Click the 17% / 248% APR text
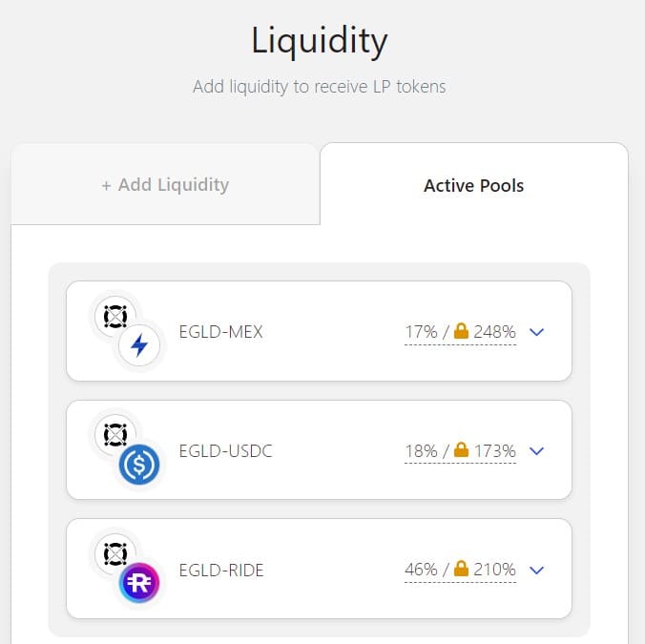The width and height of the screenshot is (645, 644). coord(460,332)
